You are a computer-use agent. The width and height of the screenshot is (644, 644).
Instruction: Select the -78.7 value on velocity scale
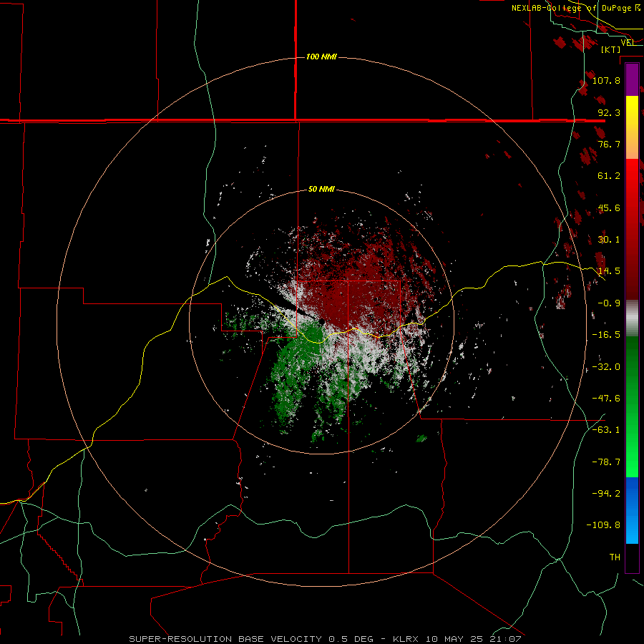coord(606,462)
